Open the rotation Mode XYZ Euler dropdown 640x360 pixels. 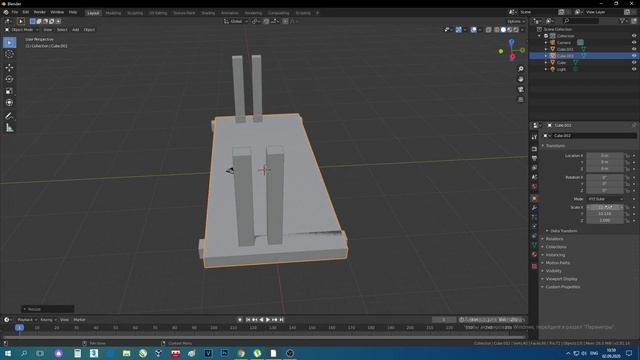(x=606, y=199)
